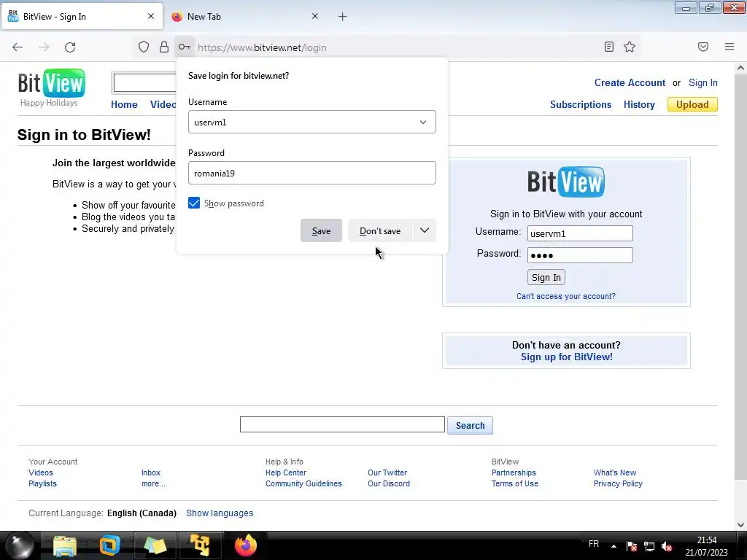This screenshot has width=747, height=560.
Task: Expand the Username dropdown in save login popup
Action: pyautogui.click(x=423, y=122)
